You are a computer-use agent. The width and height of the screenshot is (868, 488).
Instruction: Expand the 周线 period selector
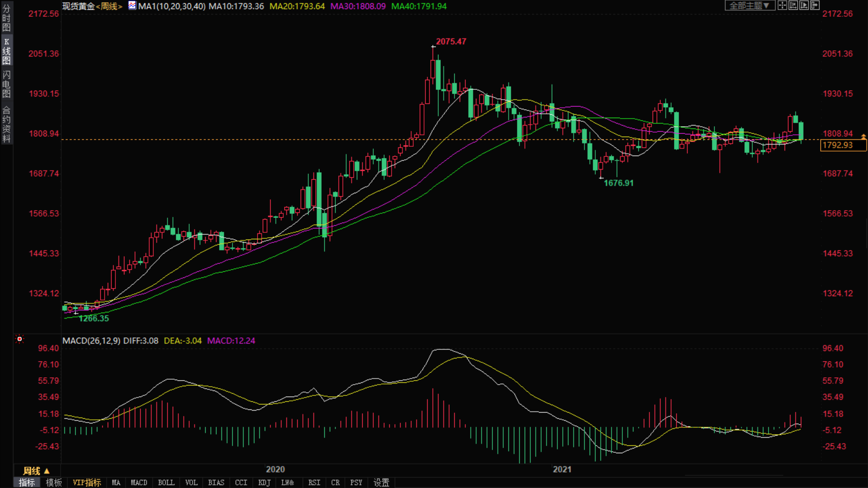click(x=36, y=471)
